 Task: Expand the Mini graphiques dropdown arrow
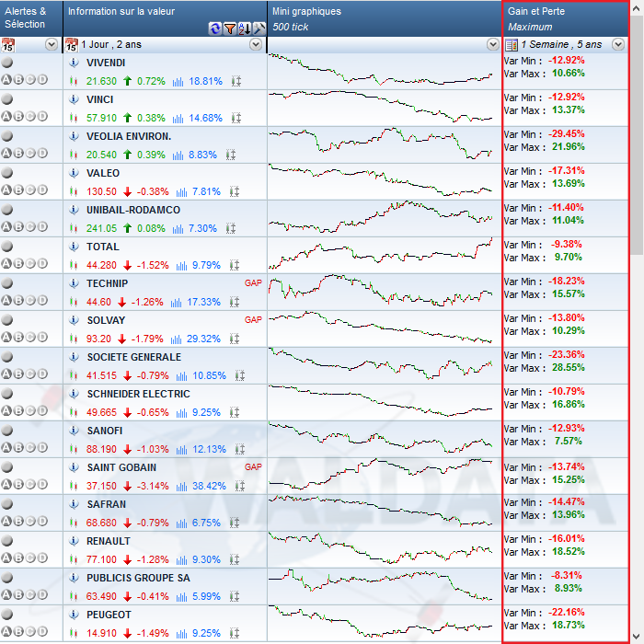pyautogui.click(x=493, y=44)
